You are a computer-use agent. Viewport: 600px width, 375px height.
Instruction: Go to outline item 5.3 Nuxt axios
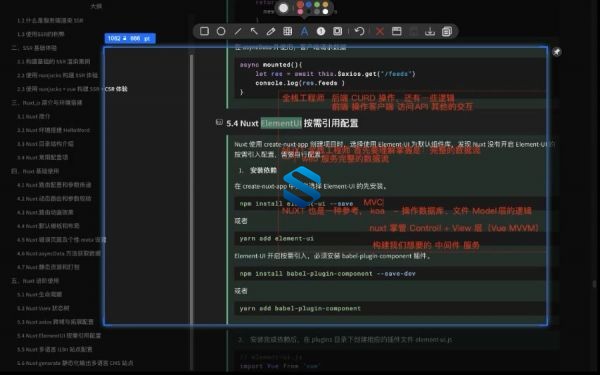click(55, 322)
